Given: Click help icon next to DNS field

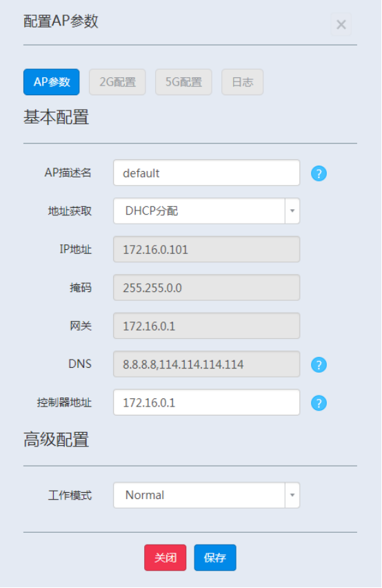Looking at the screenshot, I should (x=319, y=365).
